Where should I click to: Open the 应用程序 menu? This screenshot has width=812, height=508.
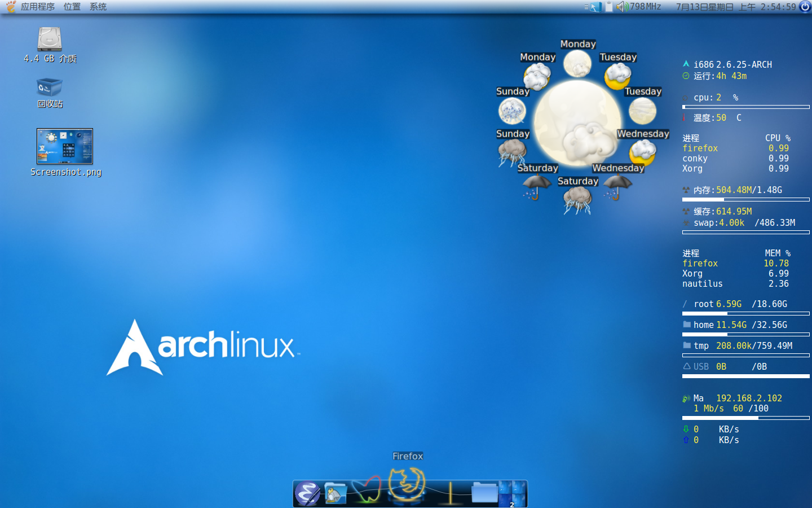coord(38,7)
